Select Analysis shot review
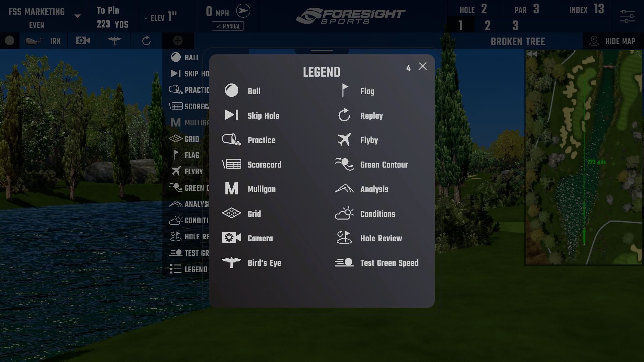644x362 pixels. click(374, 189)
